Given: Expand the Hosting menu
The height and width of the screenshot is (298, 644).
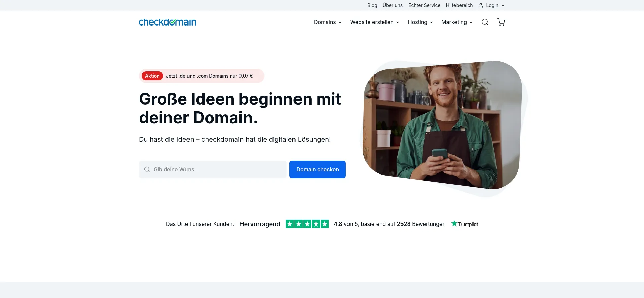Looking at the screenshot, I should tap(420, 22).
